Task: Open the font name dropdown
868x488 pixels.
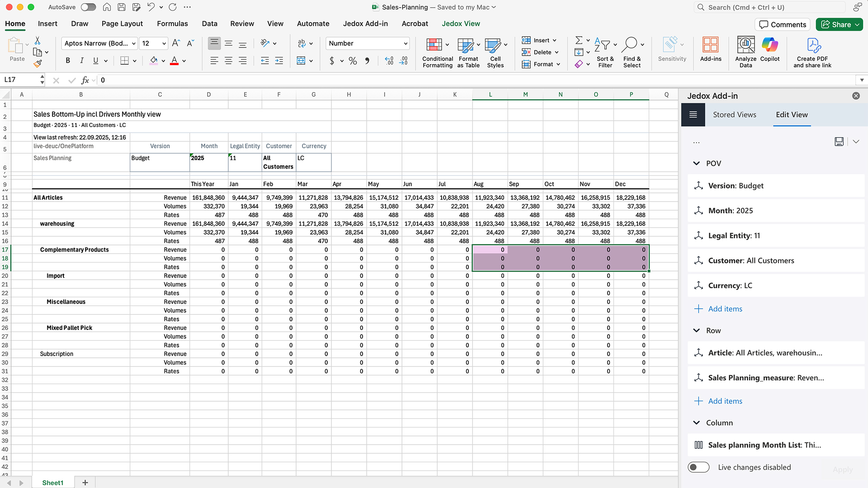Action: [134, 43]
